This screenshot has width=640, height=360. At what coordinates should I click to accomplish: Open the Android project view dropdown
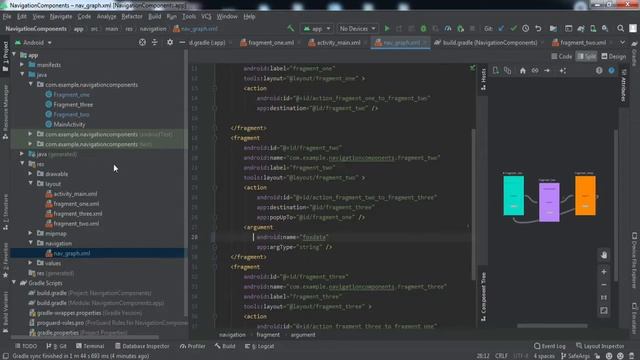33,42
